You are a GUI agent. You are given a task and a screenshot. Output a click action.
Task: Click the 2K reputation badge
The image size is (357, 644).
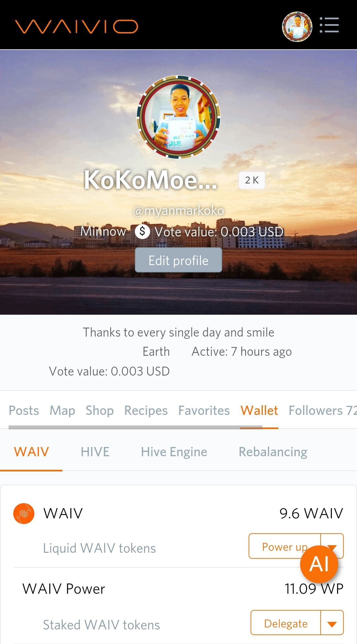[252, 180]
